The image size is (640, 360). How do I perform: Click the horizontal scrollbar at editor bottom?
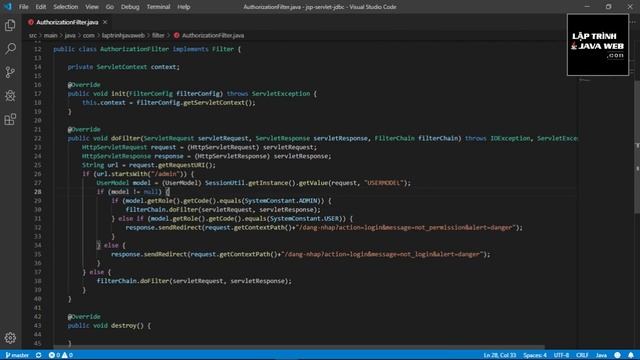[x=299, y=347]
